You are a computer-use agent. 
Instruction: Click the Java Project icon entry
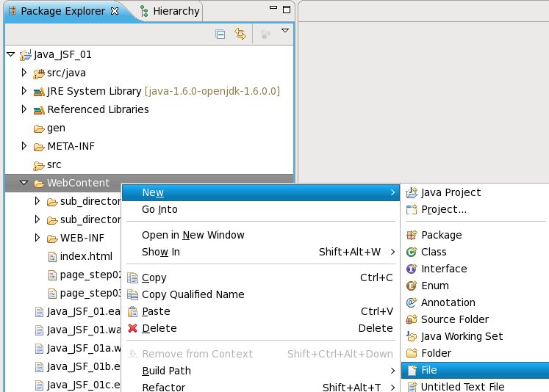(412, 192)
